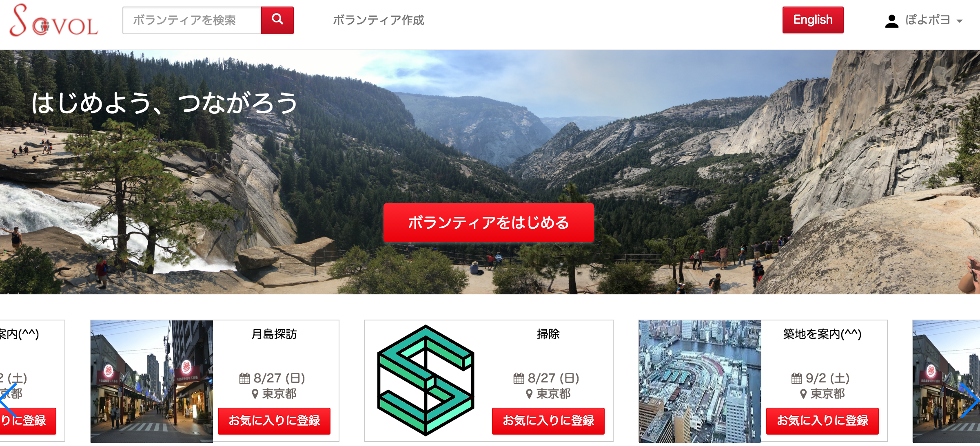Open the ボランティア作成 menu item
This screenshot has height=446, width=980.
378,20
